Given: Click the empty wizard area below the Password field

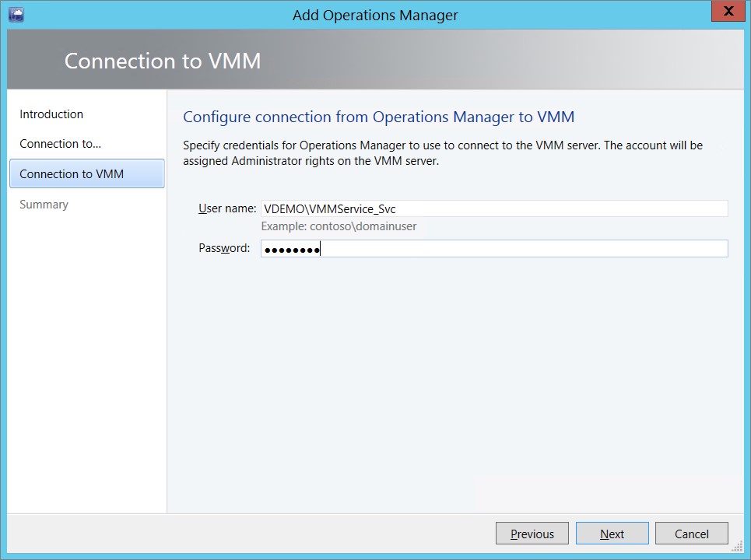Looking at the screenshot, I should click(455, 383).
